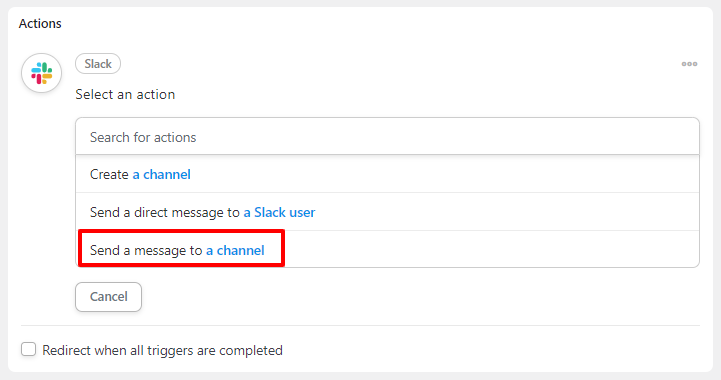Select the Slack integration tag
Viewport: 721px width, 380px height.
point(98,63)
